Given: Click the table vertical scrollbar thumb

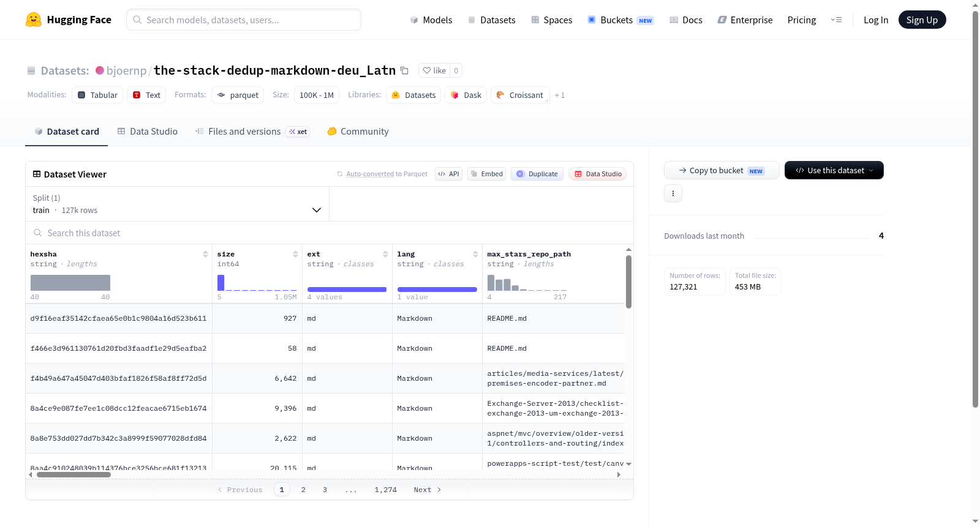Looking at the screenshot, I should tap(628, 282).
